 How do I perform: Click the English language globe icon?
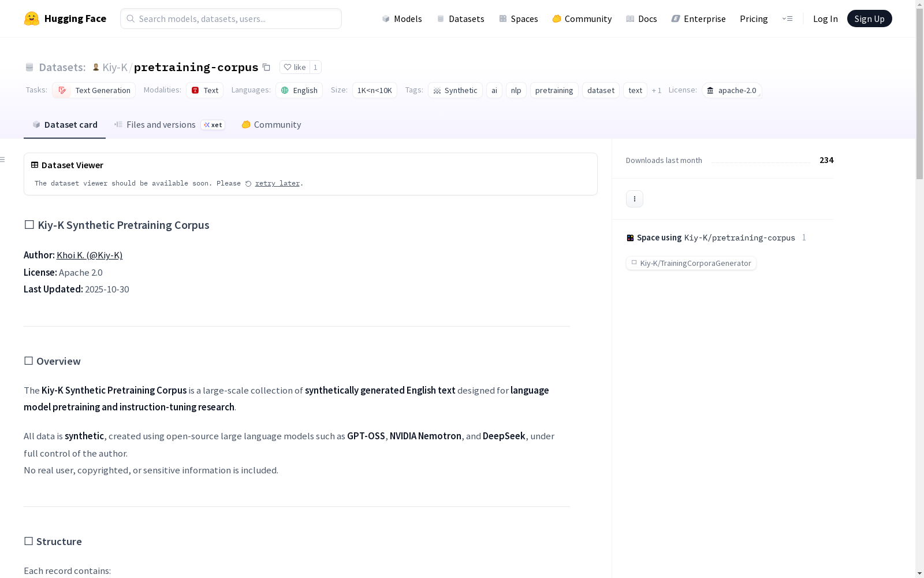[x=285, y=90]
